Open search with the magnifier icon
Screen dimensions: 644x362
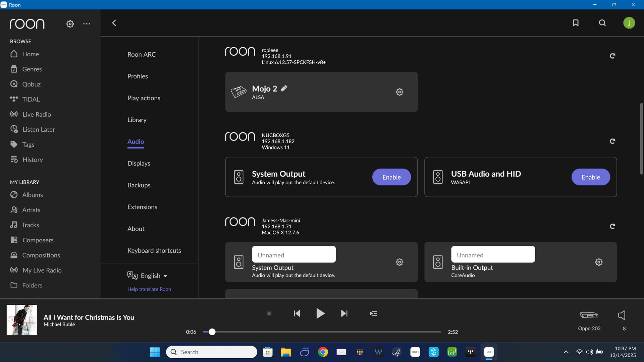602,23
